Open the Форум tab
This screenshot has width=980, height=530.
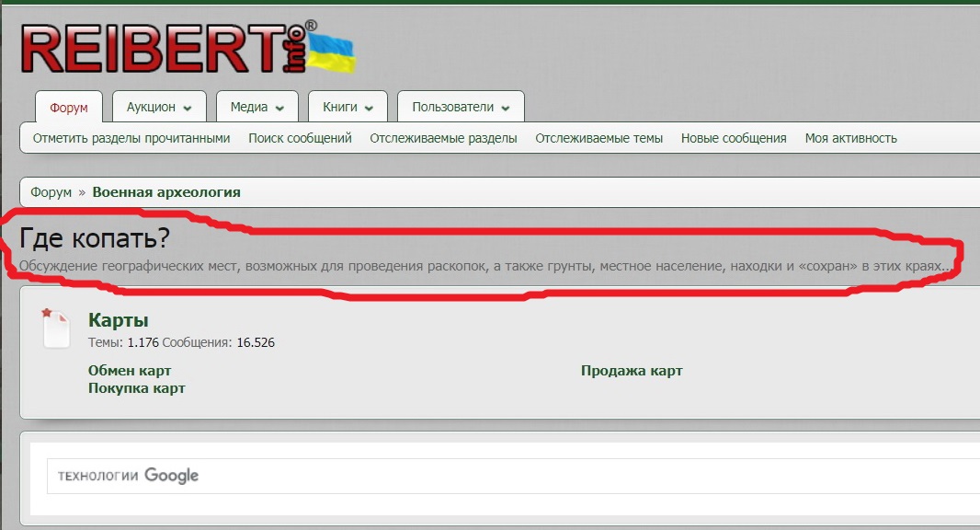click(x=69, y=107)
